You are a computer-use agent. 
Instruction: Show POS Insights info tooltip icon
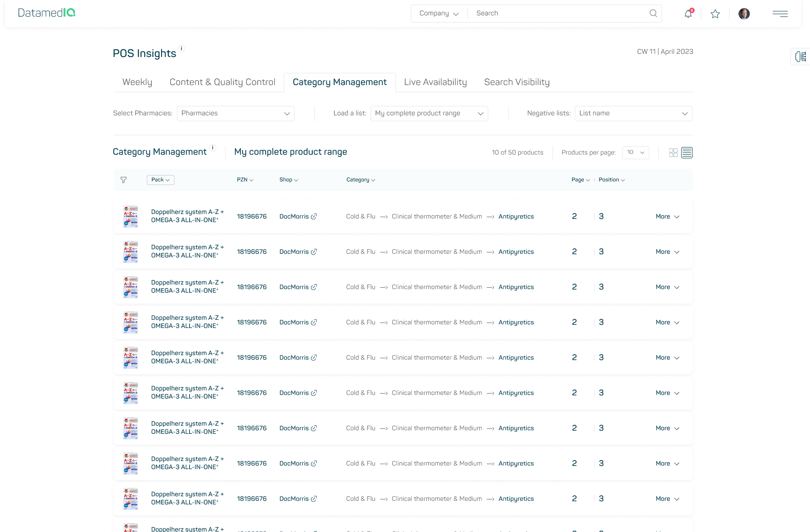coord(181,48)
